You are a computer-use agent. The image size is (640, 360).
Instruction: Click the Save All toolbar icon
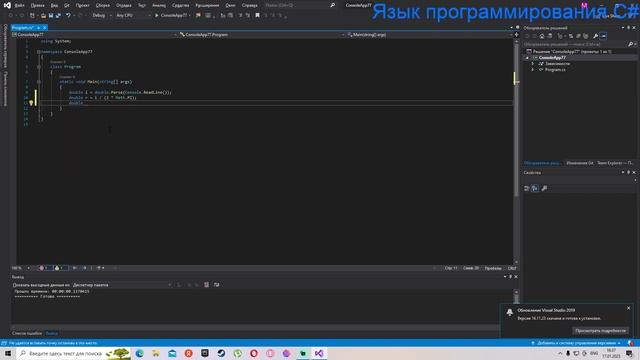(x=58, y=16)
